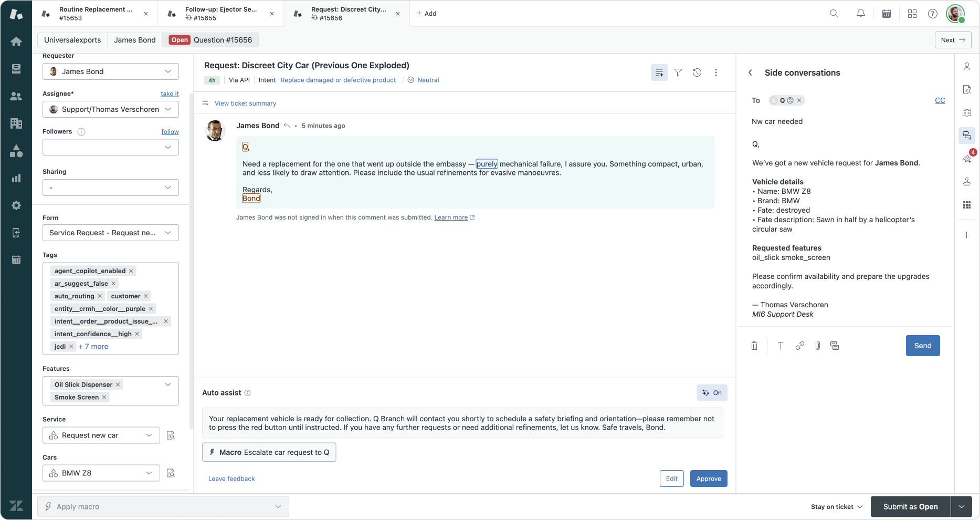
Task: Click the attachment paperclip icon
Action: pyautogui.click(x=817, y=346)
